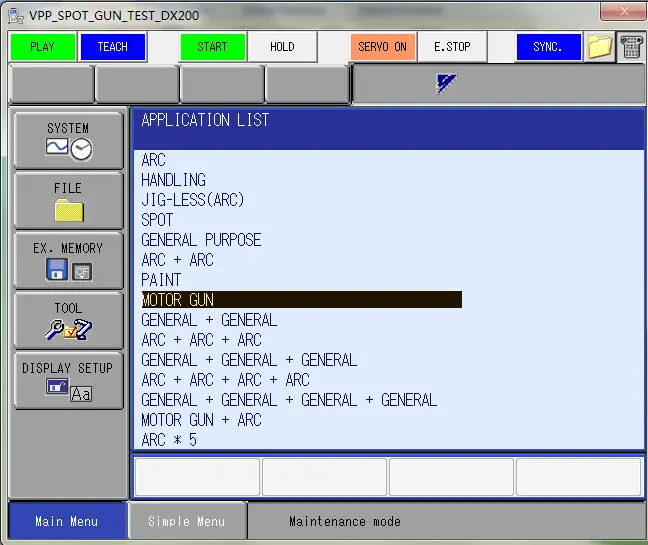The height and width of the screenshot is (545, 648).
Task: Select GENERAL PURPOSE application entry
Action: coord(201,240)
